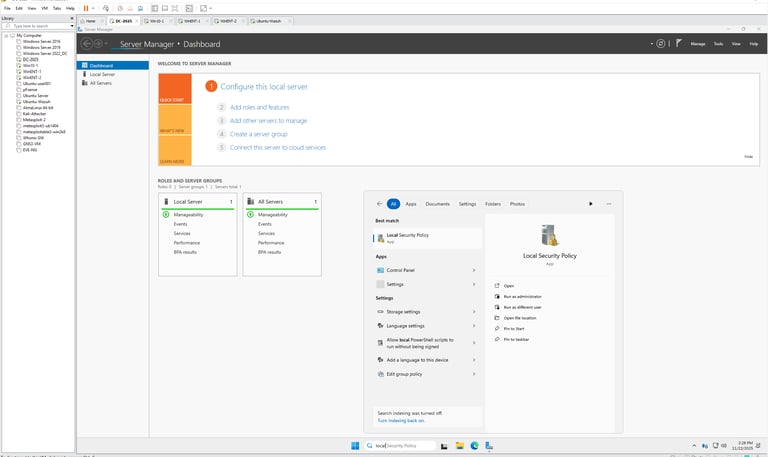The height and width of the screenshot is (457, 768).
Task: Click Add other servers to manage
Action: (x=268, y=120)
